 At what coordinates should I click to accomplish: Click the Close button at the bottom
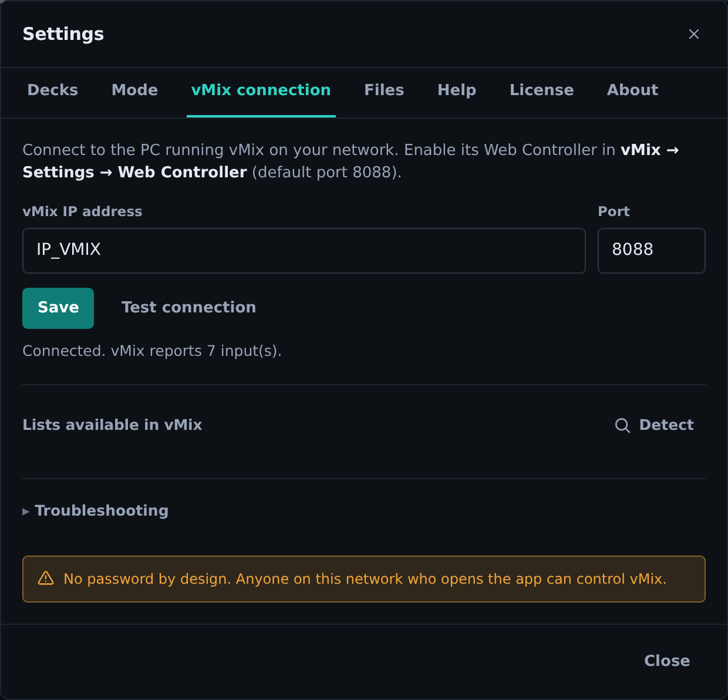[x=667, y=661]
